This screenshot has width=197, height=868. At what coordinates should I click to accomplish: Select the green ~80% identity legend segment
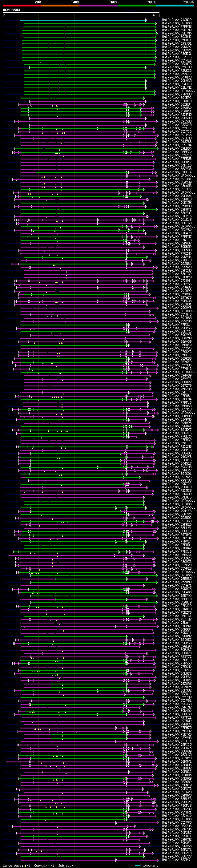click(x=137, y=6)
